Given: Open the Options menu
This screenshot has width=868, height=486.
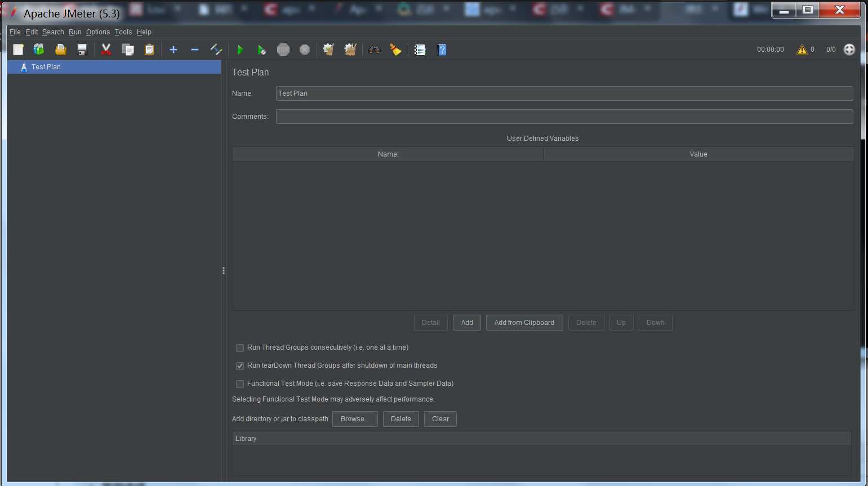Looking at the screenshot, I should [98, 32].
